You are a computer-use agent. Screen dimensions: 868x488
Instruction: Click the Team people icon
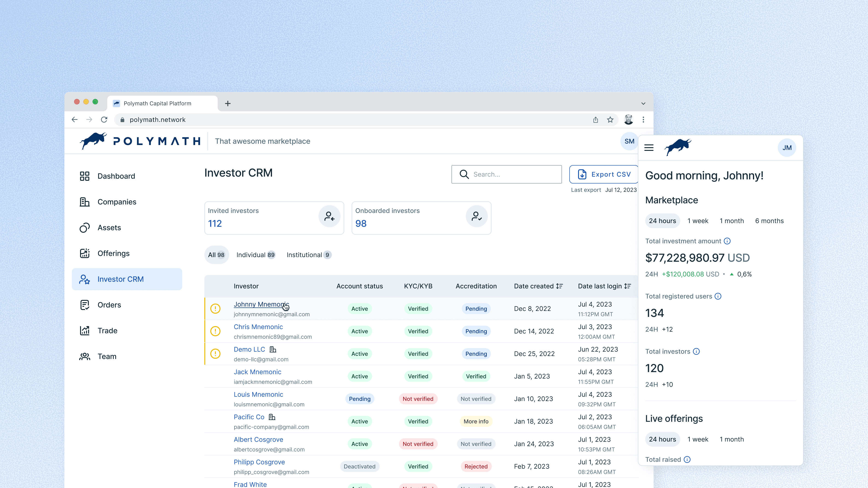point(84,356)
